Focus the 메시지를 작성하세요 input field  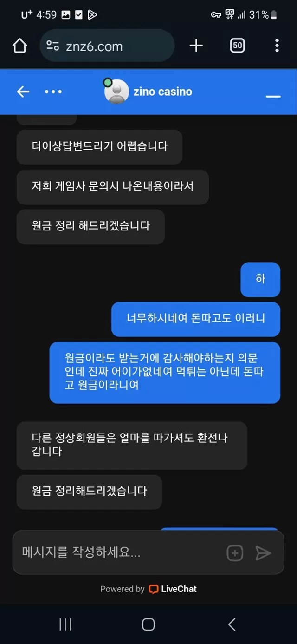121,552
